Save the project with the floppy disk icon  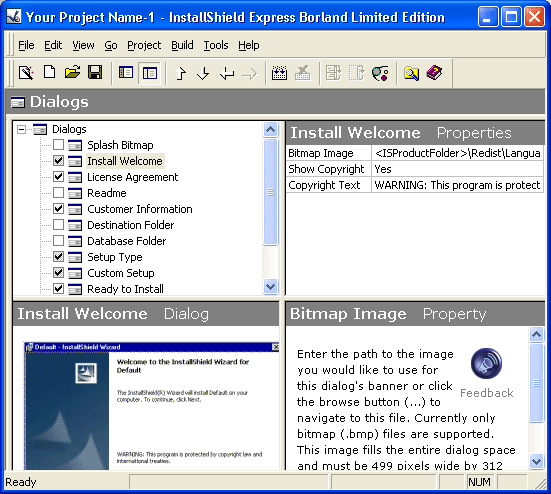95,73
